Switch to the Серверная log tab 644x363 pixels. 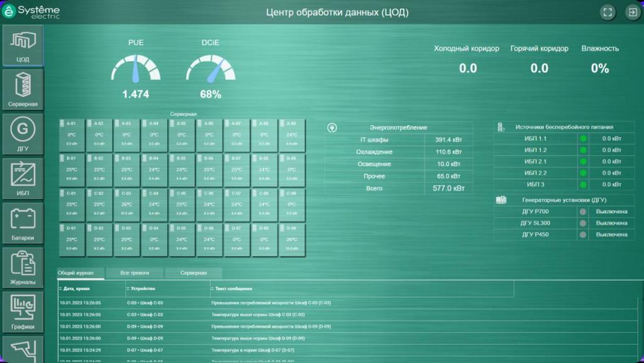[194, 273]
